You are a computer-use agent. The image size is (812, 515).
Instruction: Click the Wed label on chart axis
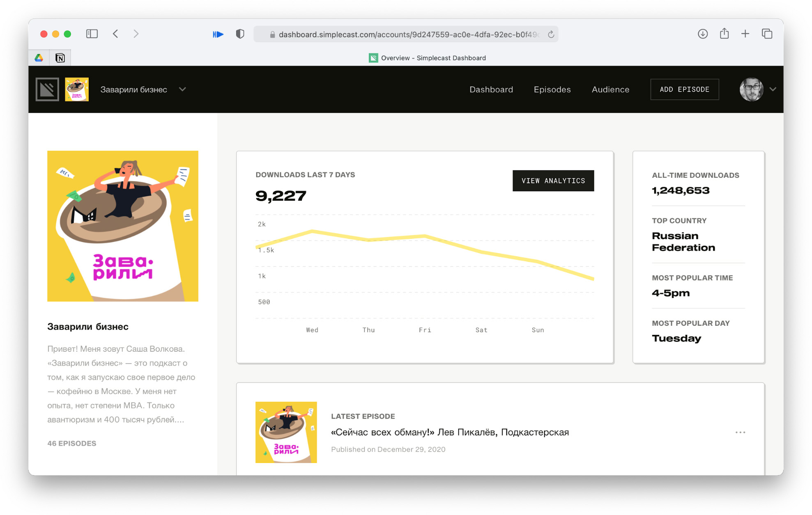tap(312, 330)
